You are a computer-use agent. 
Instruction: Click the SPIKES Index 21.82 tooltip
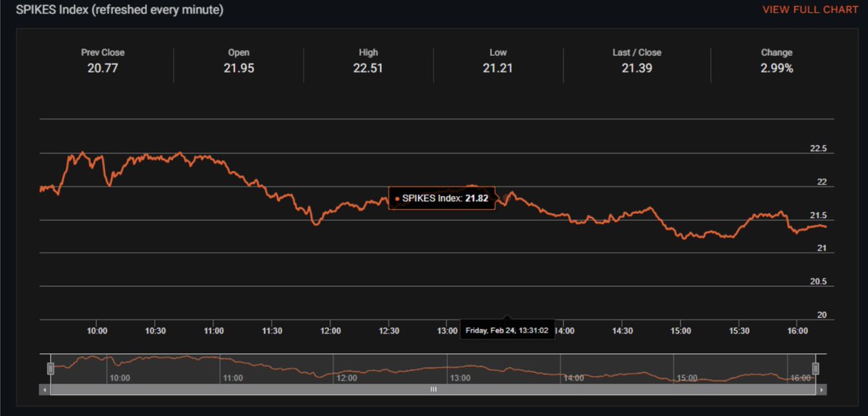[x=442, y=198]
